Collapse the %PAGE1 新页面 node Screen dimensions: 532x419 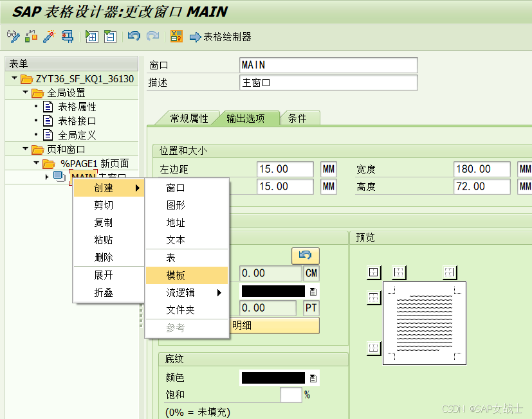[36, 163]
